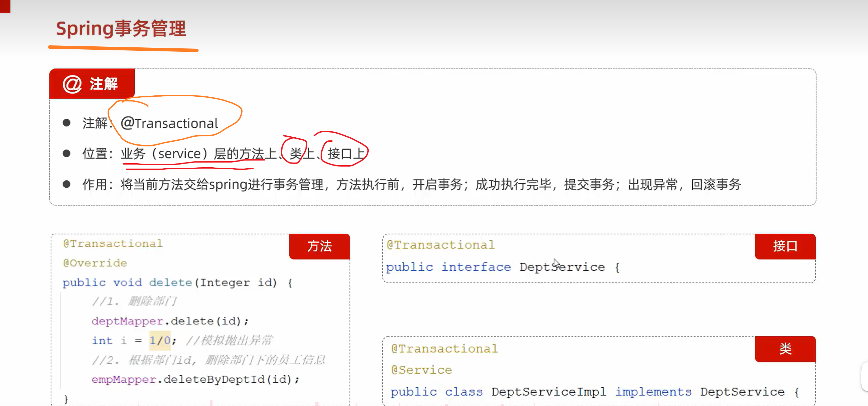
Task: Click the bullet dot before 注解
Action: pos(67,123)
